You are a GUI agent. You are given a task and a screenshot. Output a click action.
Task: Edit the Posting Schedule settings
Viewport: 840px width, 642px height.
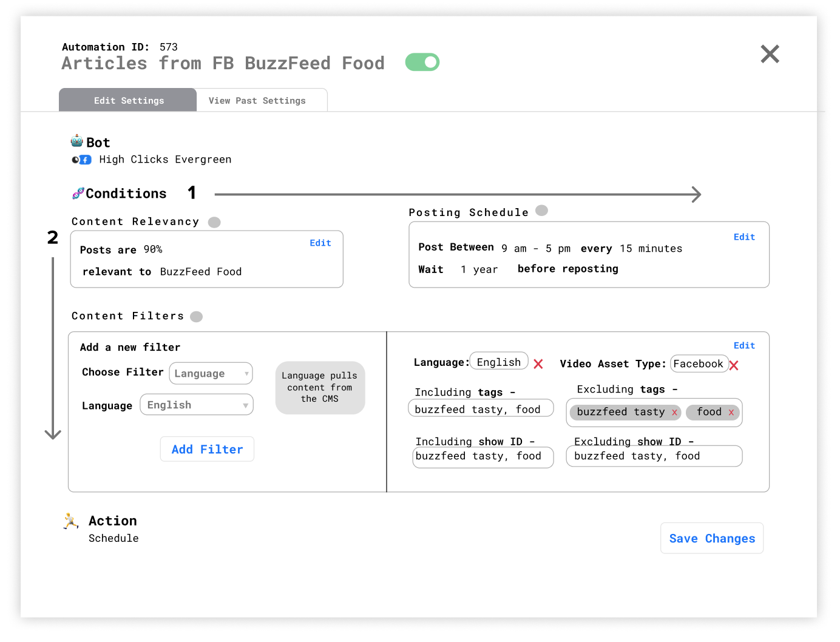(x=744, y=237)
